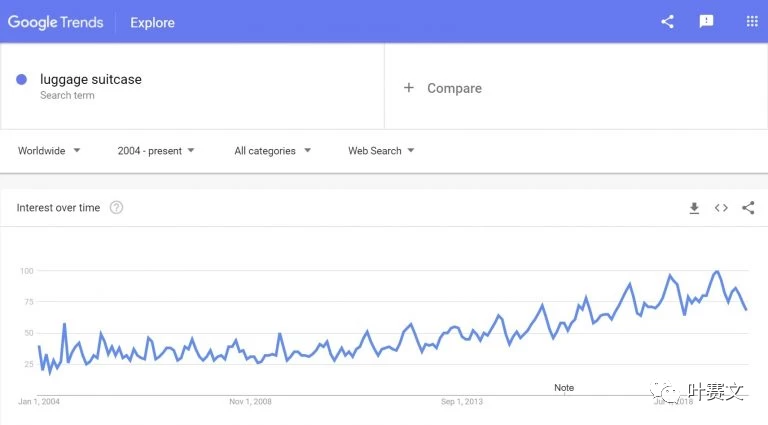Go to the Explore section
The height and width of the screenshot is (425, 768).
point(152,23)
